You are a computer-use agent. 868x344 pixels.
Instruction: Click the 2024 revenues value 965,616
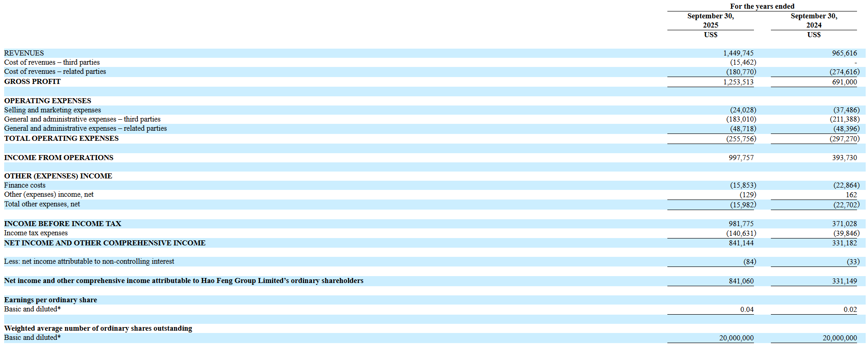pos(844,53)
